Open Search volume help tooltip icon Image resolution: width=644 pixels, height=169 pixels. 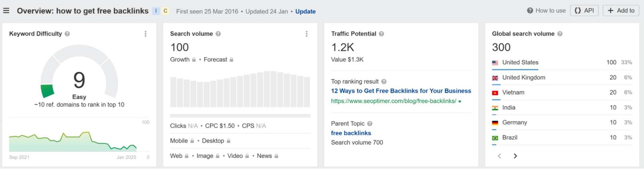click(218, 34)
